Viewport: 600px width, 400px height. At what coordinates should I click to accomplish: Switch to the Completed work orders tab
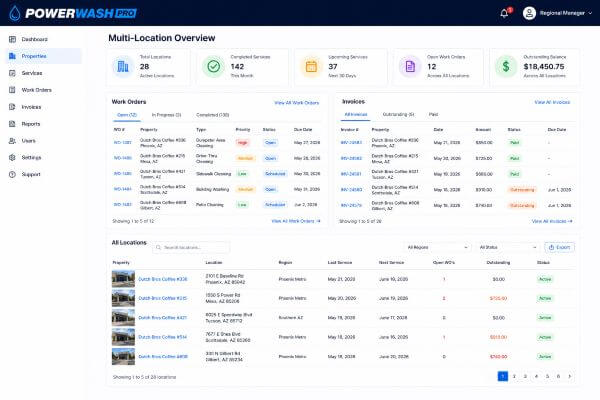212,115
